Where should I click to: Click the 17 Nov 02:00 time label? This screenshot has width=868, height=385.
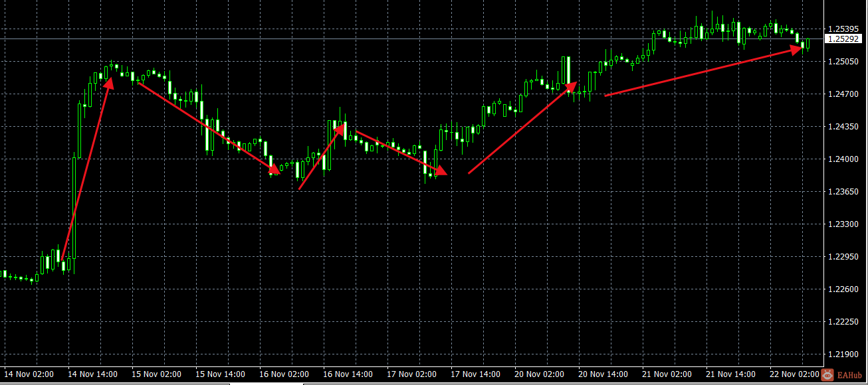point(411,374)
